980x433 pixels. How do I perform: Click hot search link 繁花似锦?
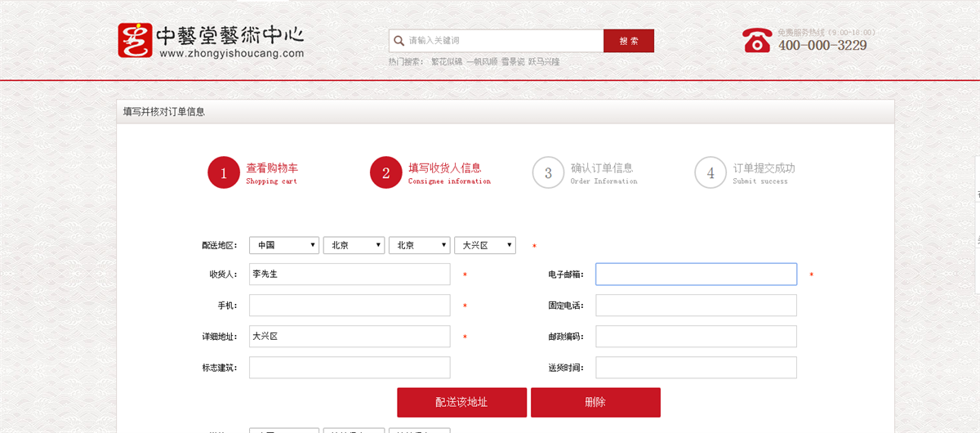447,62
